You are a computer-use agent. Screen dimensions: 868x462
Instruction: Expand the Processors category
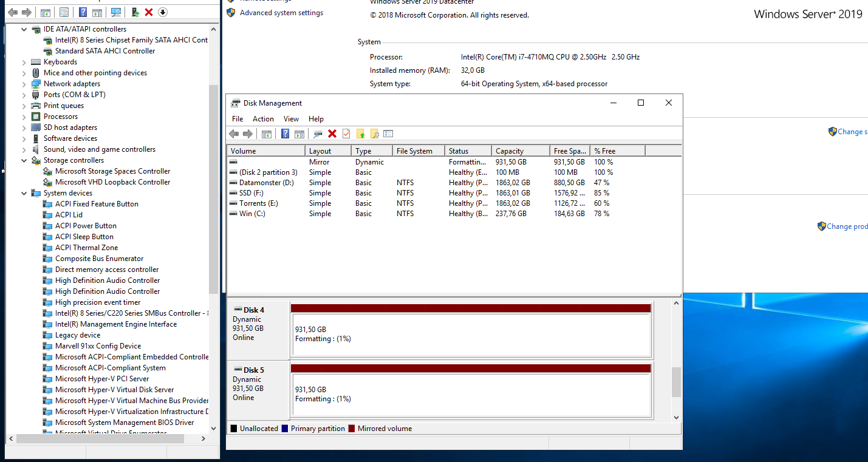[x=24, y=117]
